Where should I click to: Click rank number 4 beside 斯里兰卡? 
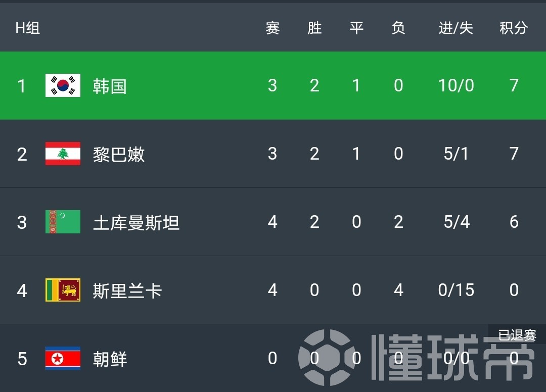(22, 290)
